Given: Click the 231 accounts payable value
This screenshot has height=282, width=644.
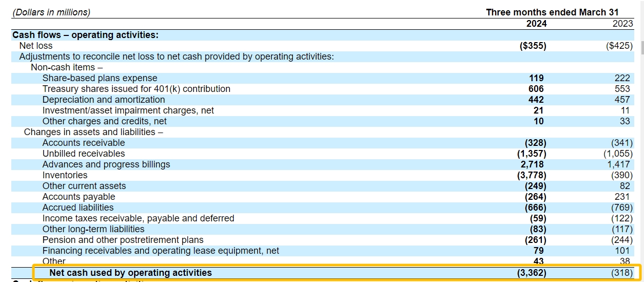Looking at the screenshot, I should click(x=622, y=197).
